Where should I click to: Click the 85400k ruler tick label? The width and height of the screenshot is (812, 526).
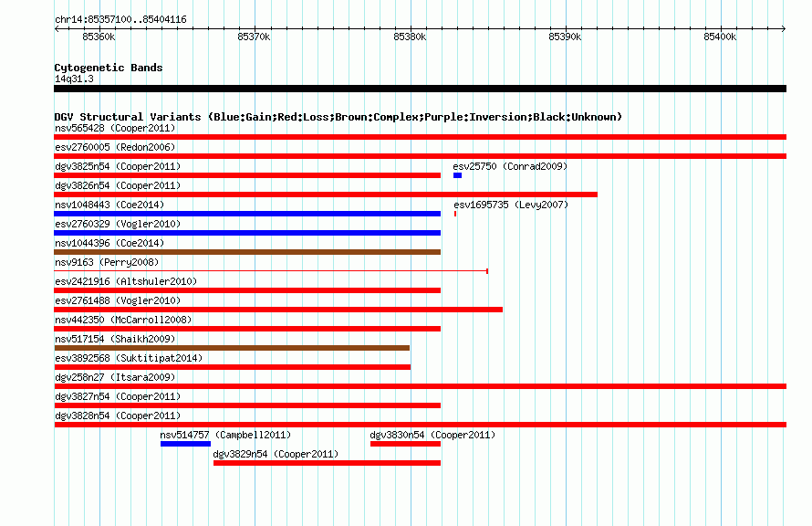tap(720, 37)
